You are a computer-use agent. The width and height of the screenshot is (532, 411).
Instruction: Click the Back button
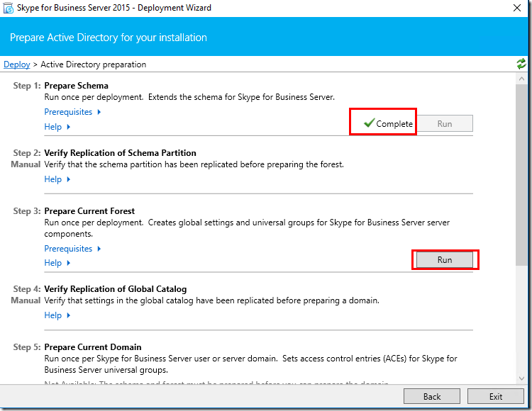click(x=431, y=396)
